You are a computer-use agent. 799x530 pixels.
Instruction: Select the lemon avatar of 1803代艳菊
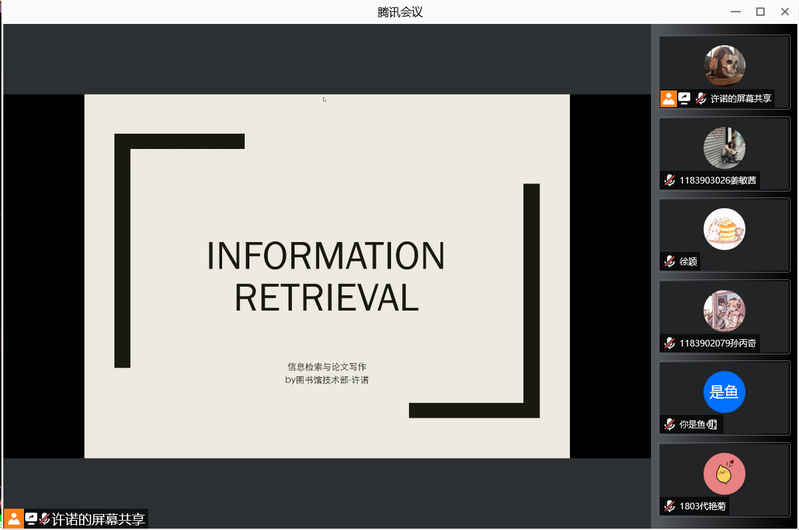coord(724,473)
